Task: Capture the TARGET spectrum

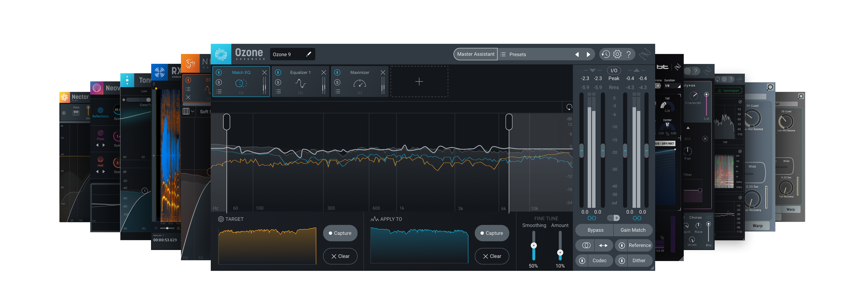Action: click(340, 233)
